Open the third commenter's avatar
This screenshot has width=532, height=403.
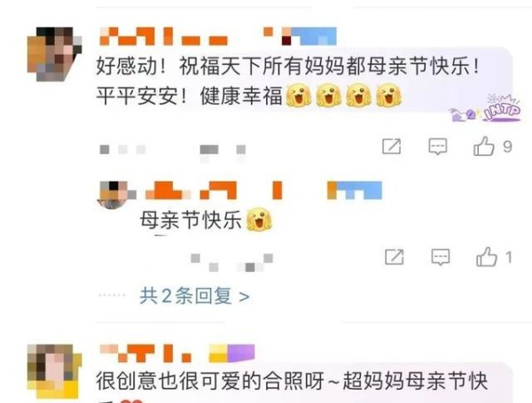(x=54, y=371)
